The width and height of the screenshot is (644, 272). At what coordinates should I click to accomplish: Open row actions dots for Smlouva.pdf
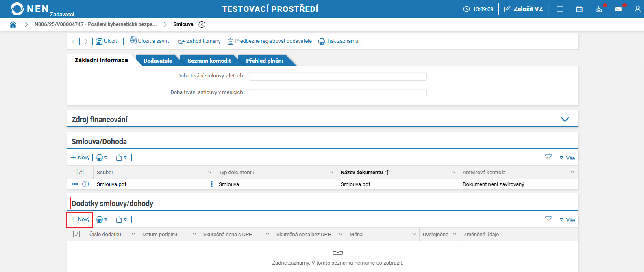[75, 184]
